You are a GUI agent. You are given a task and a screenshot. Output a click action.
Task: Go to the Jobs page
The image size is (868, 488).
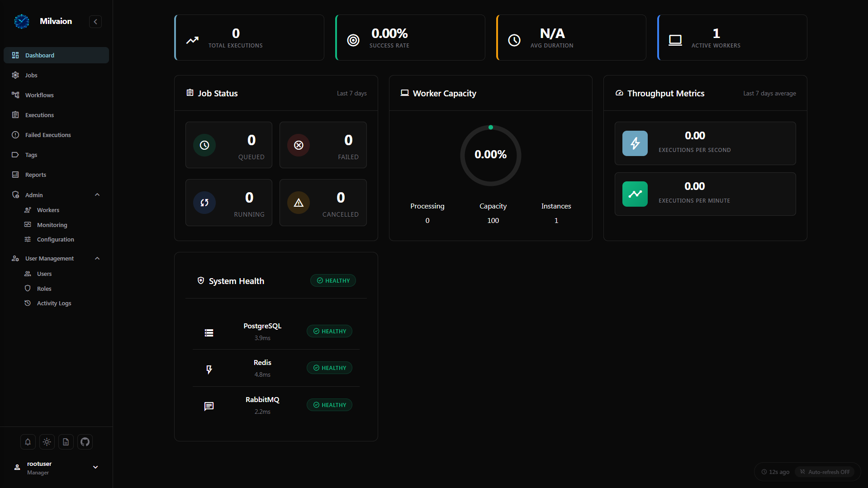point(56,75)
